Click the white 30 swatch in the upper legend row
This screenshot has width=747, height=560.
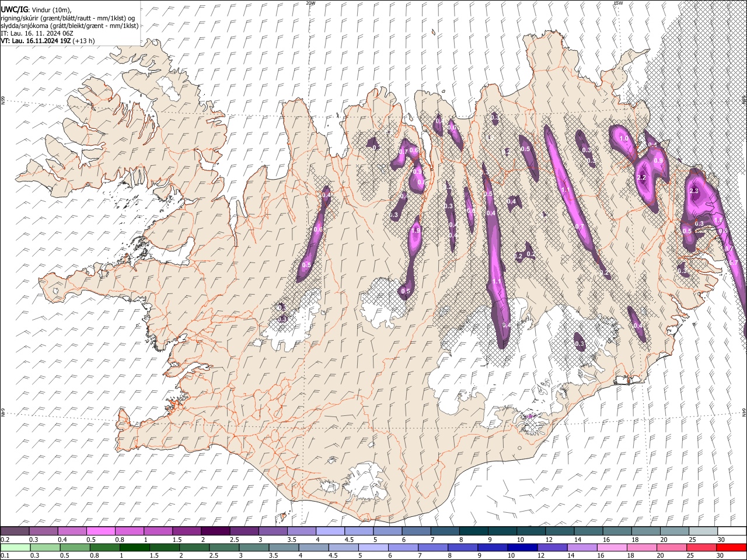coord(732,531)
